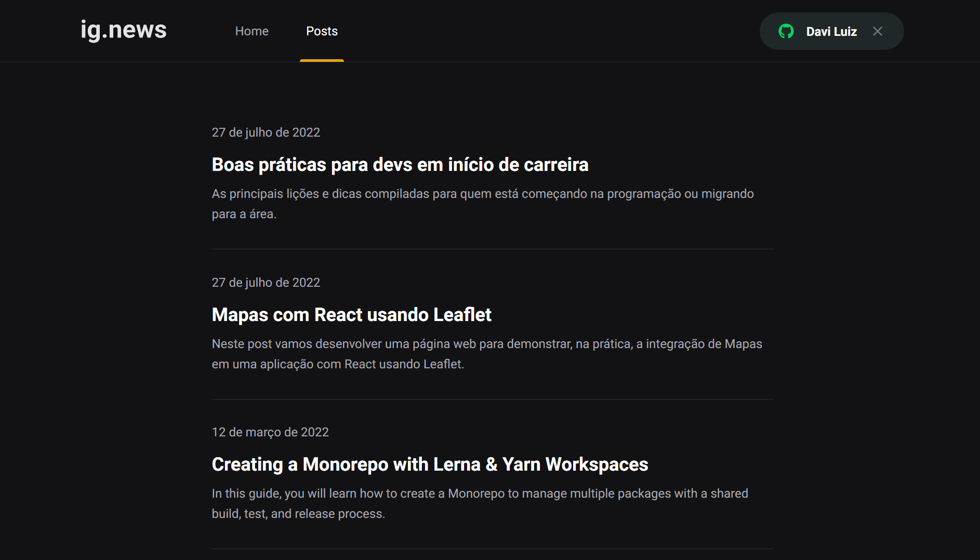Open 'Mapas com React usando Leaflet'
Image resolution: width=980 pixels, height=560 pixels.
point(351,314)
